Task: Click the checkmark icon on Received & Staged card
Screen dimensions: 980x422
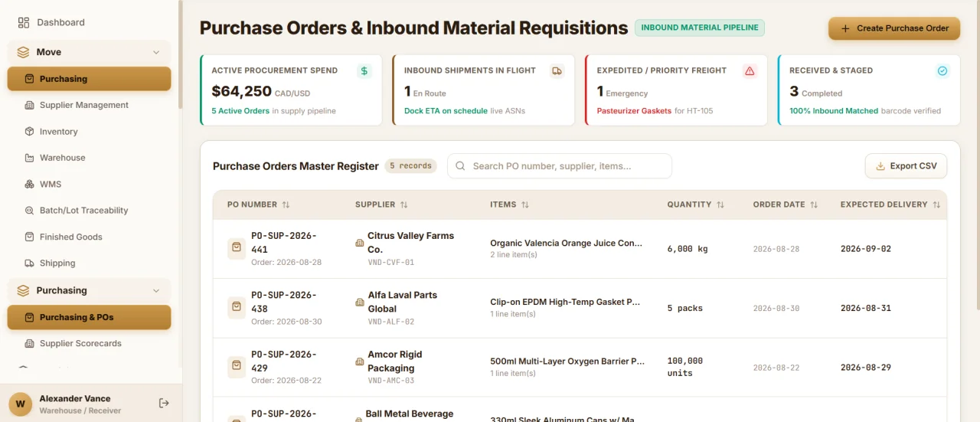Action: (x=942, y=71)
